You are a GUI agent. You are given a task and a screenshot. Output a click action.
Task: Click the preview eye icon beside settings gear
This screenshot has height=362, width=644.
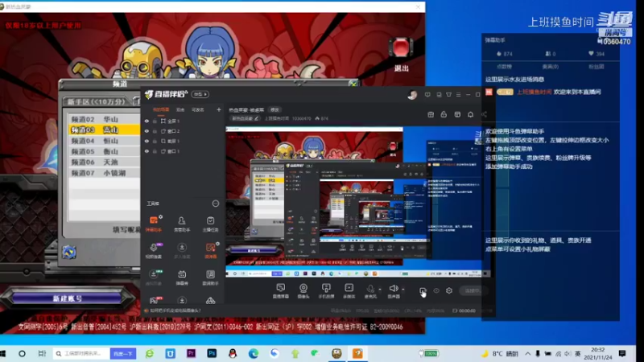tap(436, 290)
